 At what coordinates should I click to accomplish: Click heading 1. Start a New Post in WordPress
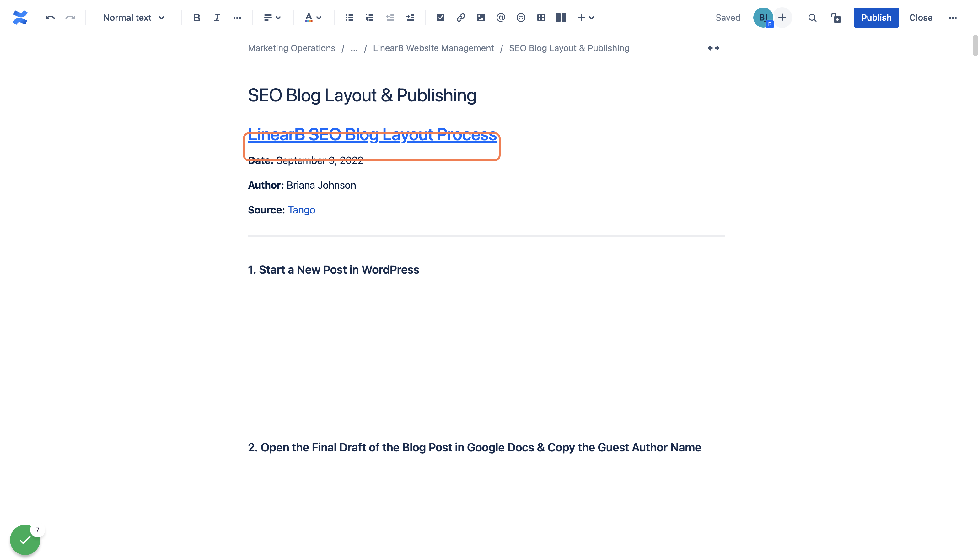[333, 270]
